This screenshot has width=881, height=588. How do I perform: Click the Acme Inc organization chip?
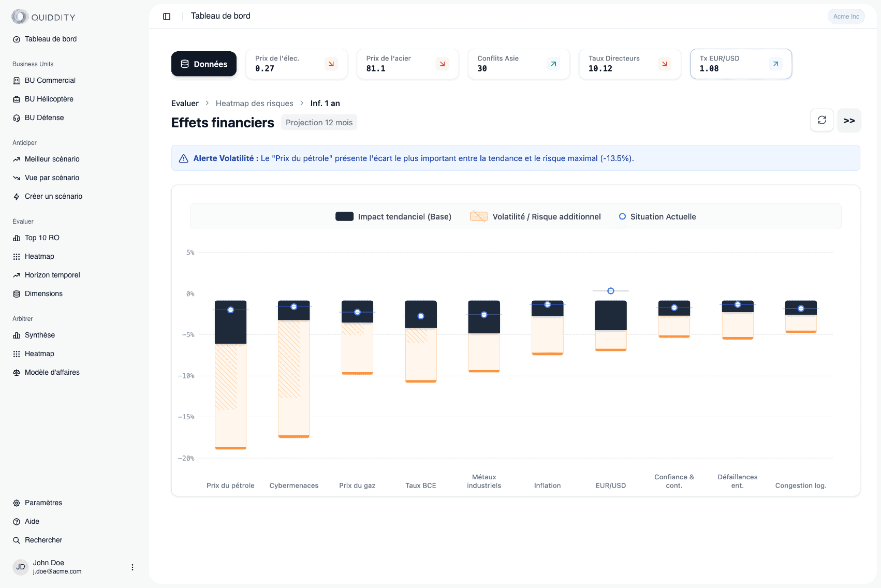(846, 16)
